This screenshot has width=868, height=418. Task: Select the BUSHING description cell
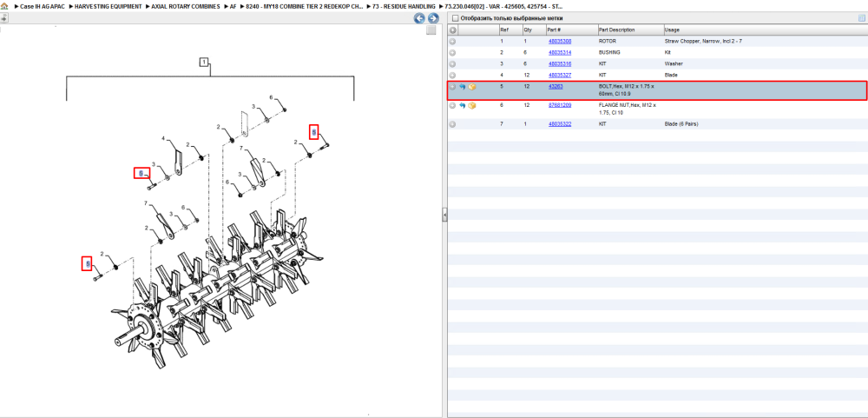(609, 53)
